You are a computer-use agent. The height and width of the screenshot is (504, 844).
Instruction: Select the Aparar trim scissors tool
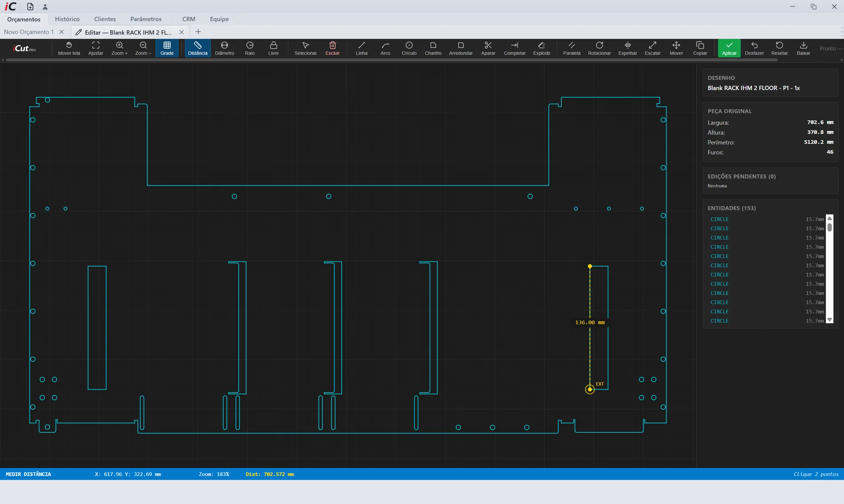(x=488, y=48)
